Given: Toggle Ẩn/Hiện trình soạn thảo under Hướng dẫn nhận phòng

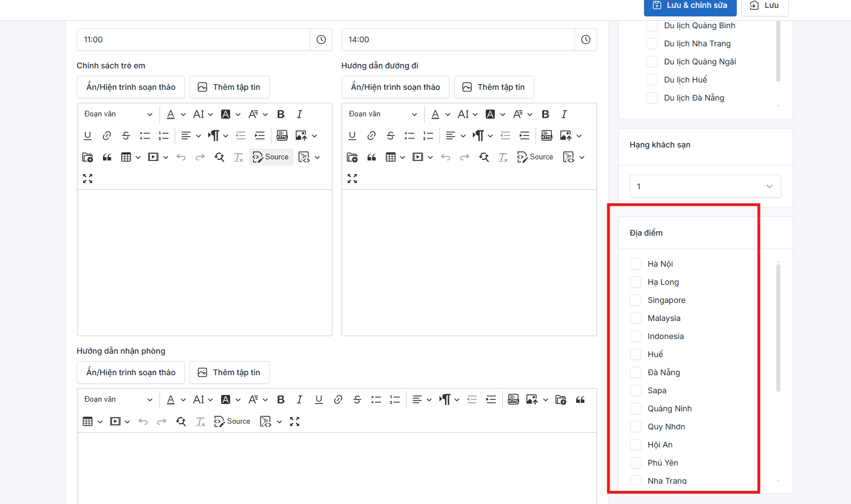Looking at the screenshot, I should tap(131, 372).
